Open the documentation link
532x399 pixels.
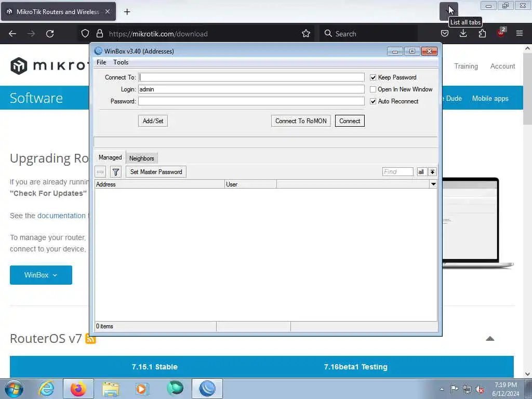61,216
